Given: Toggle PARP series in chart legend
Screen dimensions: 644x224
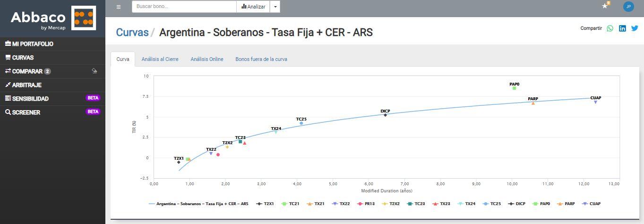Looking at the screenshot, I should point(567,204).
